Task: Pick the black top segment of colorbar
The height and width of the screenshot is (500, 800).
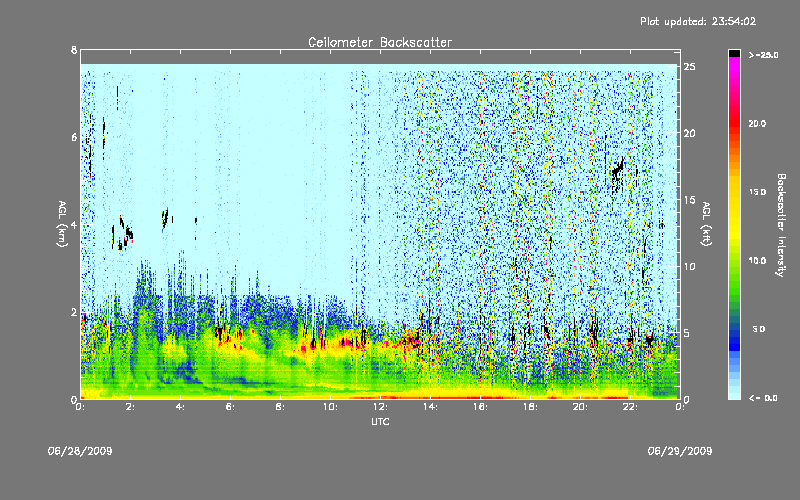Action: (734, 53)
